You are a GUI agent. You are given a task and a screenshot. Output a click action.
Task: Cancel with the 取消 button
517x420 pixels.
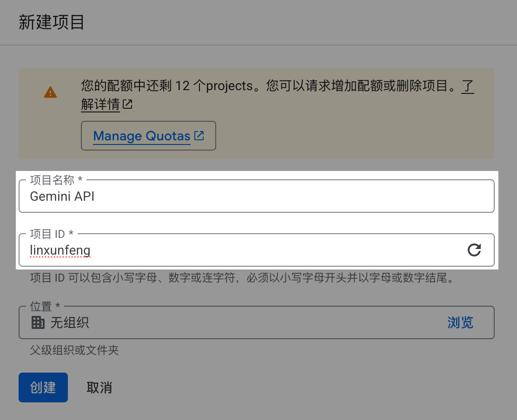99,387
